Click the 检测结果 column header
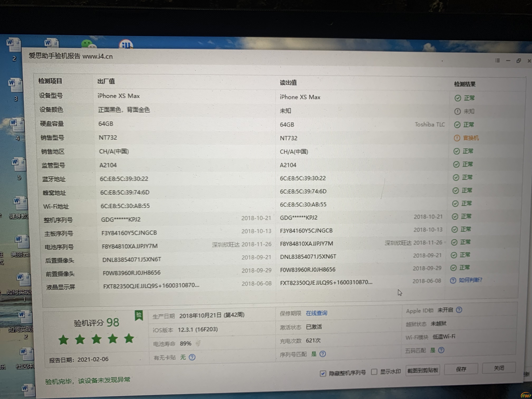The width and height of the screenshot is (532, 399). 465,84
